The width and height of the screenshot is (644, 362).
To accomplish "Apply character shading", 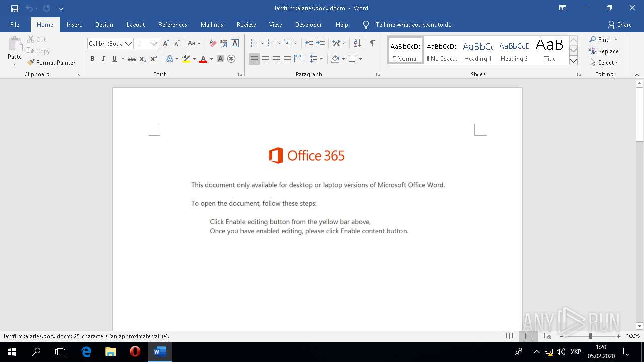I will click(220, 59).
